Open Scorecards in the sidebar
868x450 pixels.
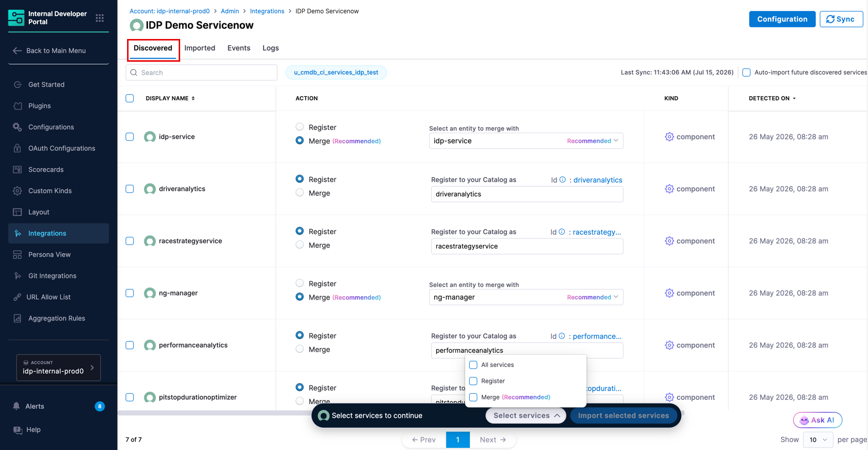[x=59, y=170]
